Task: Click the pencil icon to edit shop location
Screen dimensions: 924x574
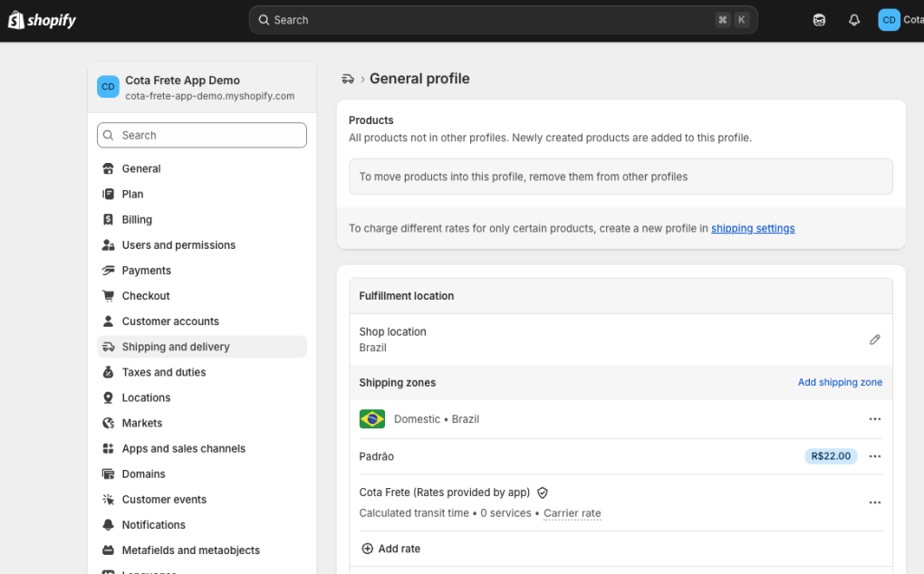Action: click(x=874, y=340)
